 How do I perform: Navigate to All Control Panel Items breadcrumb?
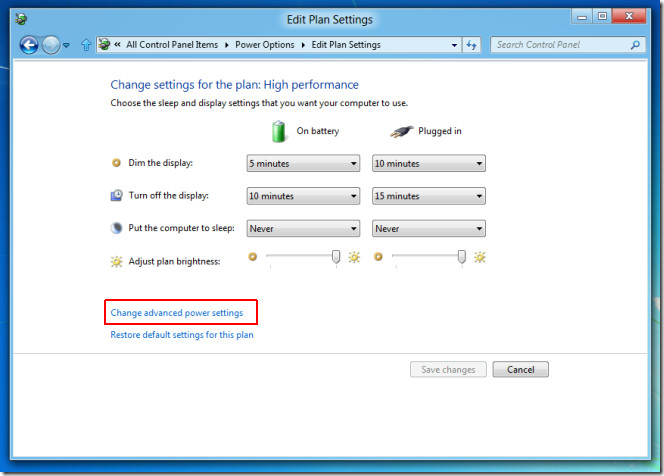click(172, 45)
